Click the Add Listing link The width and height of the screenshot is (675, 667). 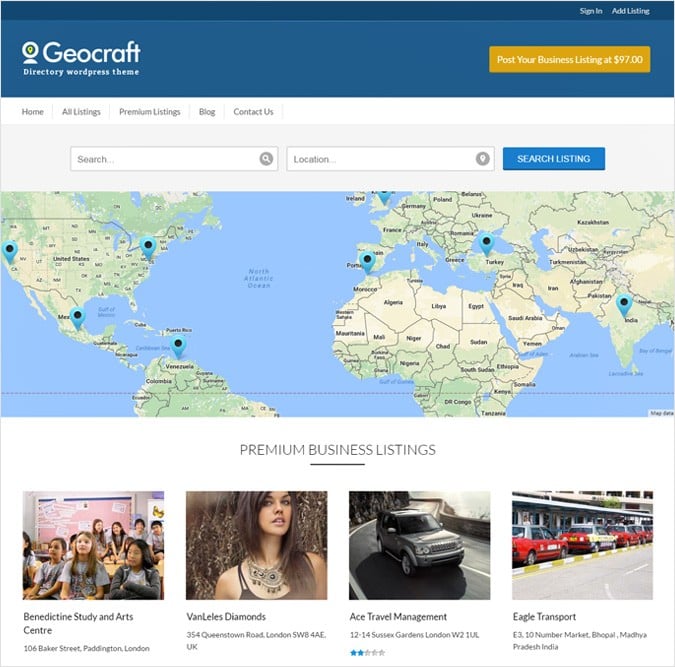tap(631, 11)
